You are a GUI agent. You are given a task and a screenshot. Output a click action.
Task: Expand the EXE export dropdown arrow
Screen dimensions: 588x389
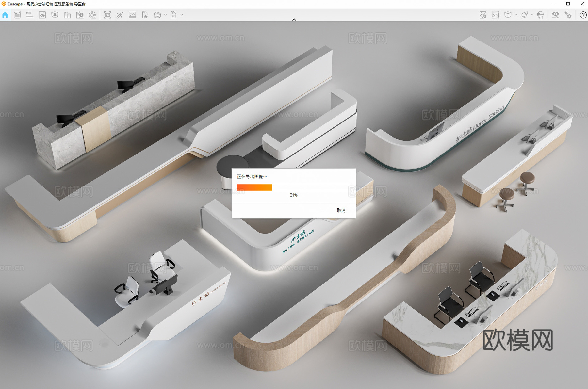coord(182,15)
